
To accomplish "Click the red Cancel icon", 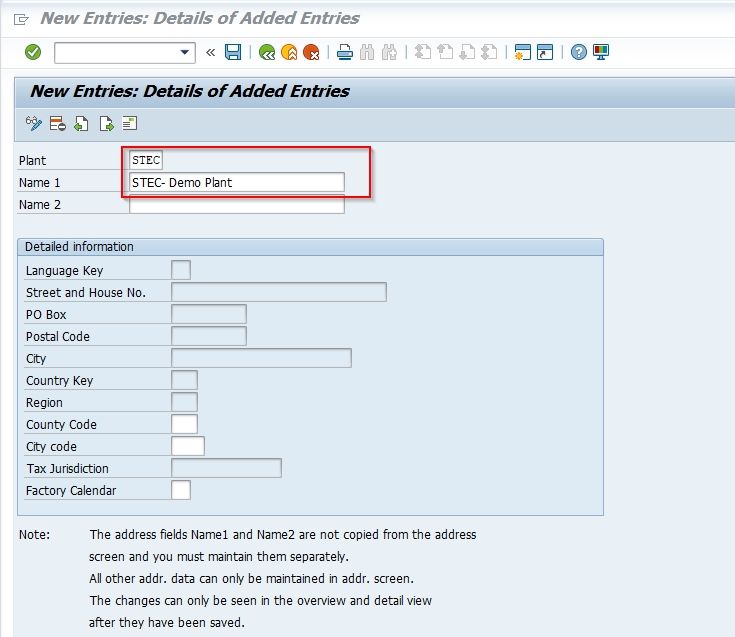I will (x=311, y=52).
